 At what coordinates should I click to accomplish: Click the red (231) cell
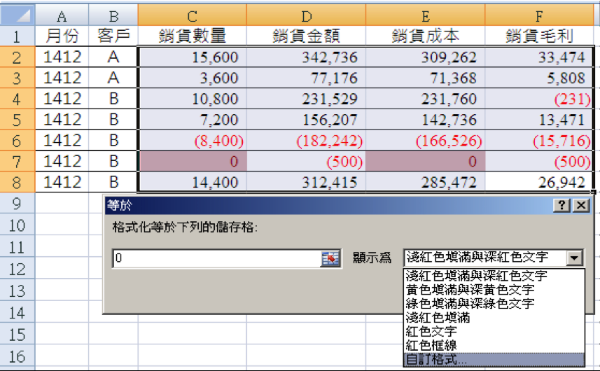click(539, 99)
